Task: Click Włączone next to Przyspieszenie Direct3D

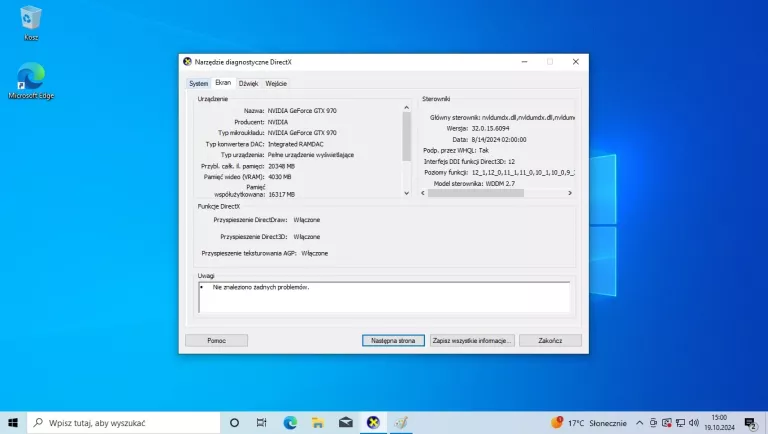Action: pyautogui.click(x=307, y=237)
